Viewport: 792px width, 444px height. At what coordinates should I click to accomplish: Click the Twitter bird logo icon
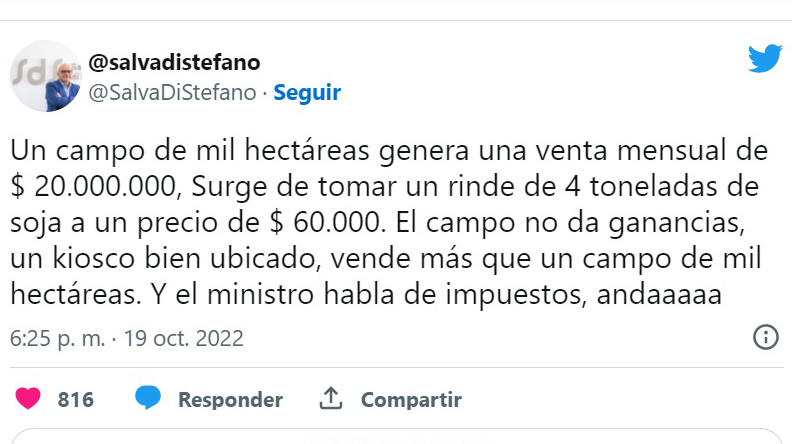765,59
